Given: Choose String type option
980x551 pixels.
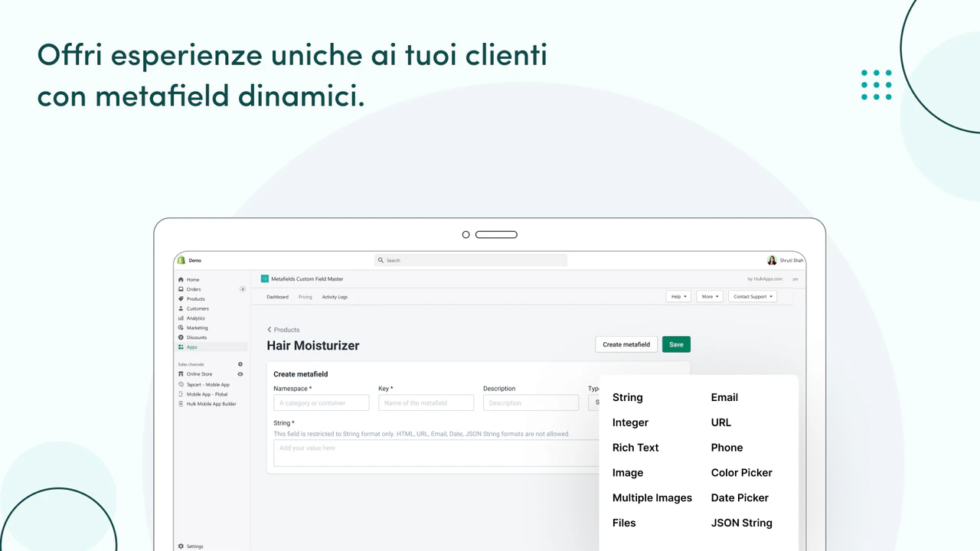Looking at the screenshot, I should [628, 397].
